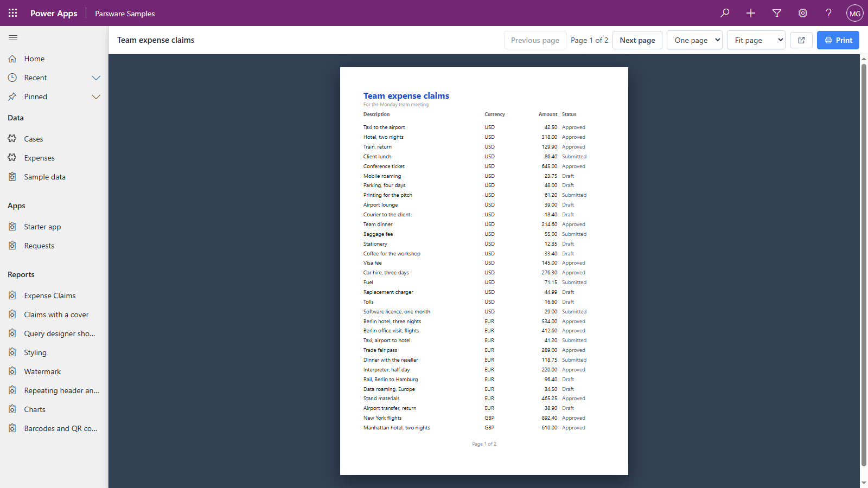Click the Home icon in the sidebar

pos(12,59)
